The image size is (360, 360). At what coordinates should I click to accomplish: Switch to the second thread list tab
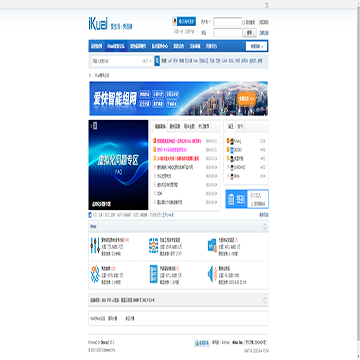point(174,126)
